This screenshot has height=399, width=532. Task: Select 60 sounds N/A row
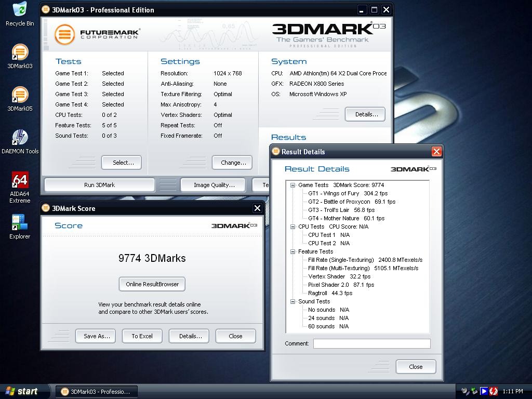(x=328, y=326)
